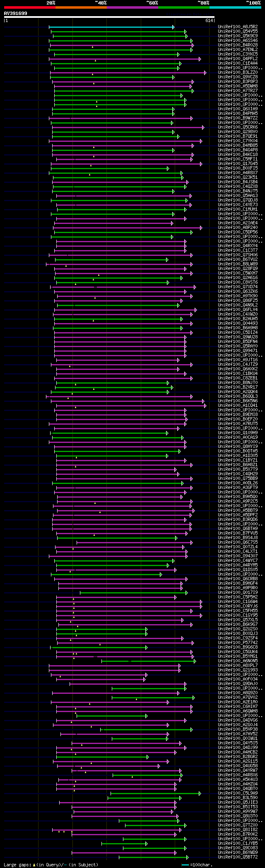This screenshot has height=868, width=265.
Task: Open the UniRef100_Q21993 entry
Action: (x=238, y=670)
